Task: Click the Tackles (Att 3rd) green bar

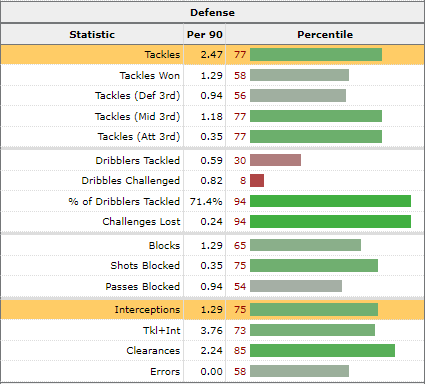Action: [x=316, y=136]
